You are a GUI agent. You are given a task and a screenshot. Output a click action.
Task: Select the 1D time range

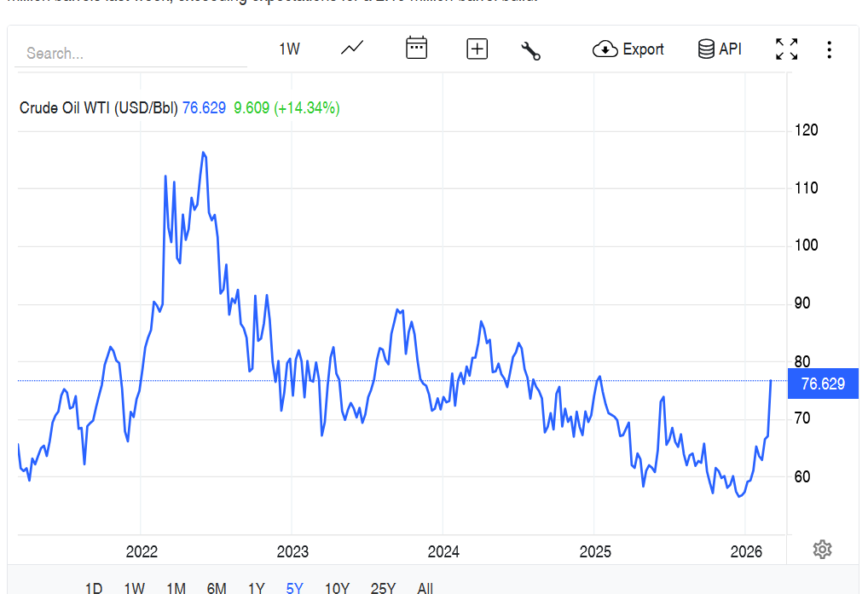[94, 587]
